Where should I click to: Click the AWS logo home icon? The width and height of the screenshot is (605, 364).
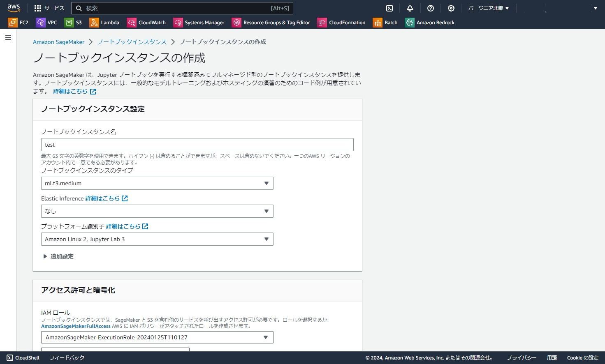tap(14, 8)
